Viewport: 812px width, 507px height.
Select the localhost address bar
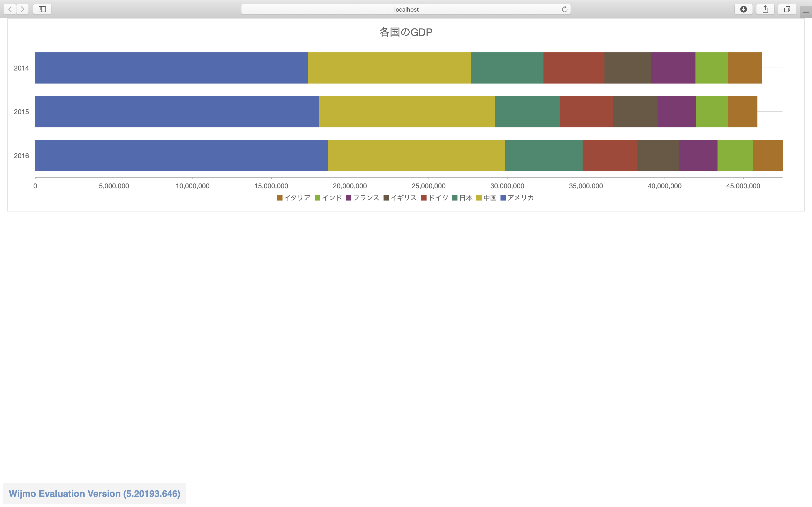(x=406, y=9)
